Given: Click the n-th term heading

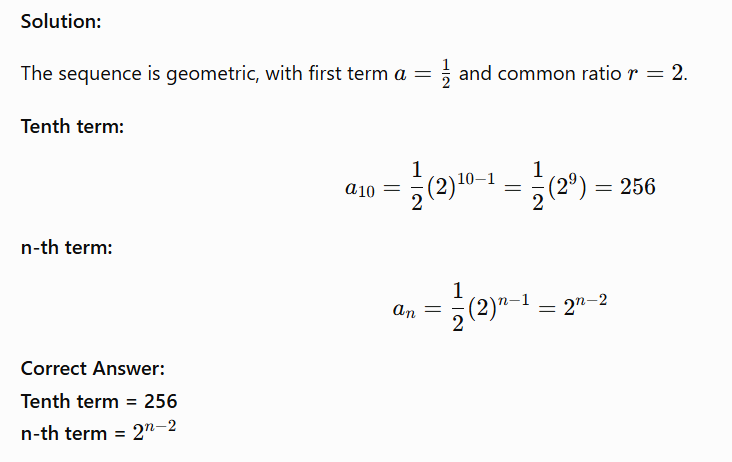Looking at the screenshot, I should 67,247.
